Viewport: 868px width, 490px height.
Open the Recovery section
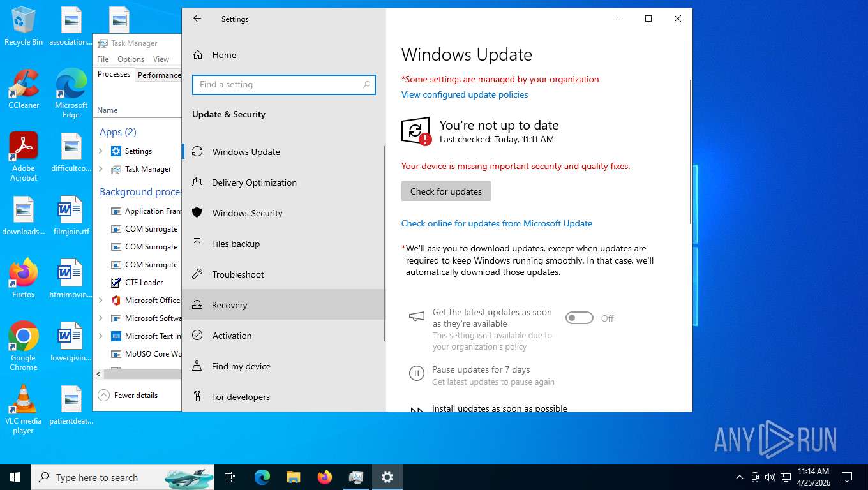pyautogui.click(x=283, y=305)
